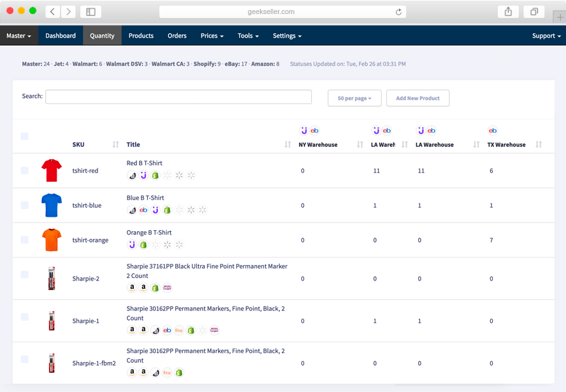This screenshot has width=566, height=392.
Task: Click the BigCommerce icon in the Sharpie-1-fbm2 row
Action: tap(156, 372)
